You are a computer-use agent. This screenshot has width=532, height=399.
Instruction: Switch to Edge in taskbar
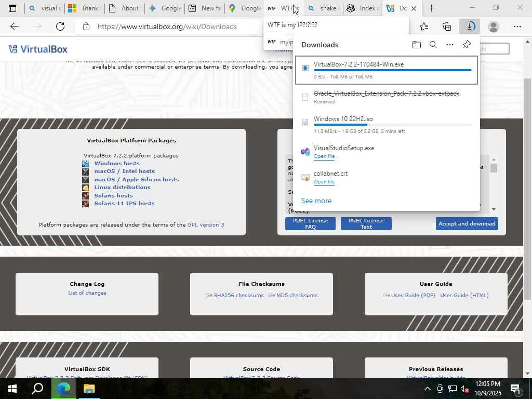(x=63, y=389)
